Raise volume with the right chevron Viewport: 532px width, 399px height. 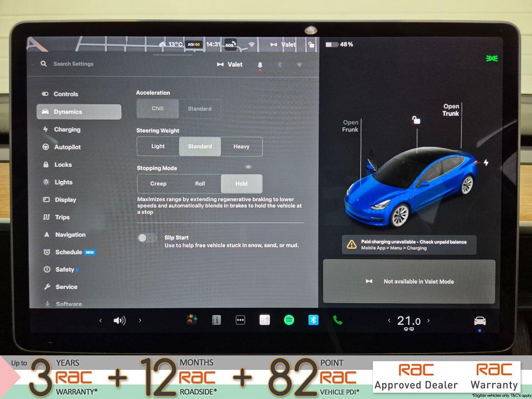tap(140, 320)
